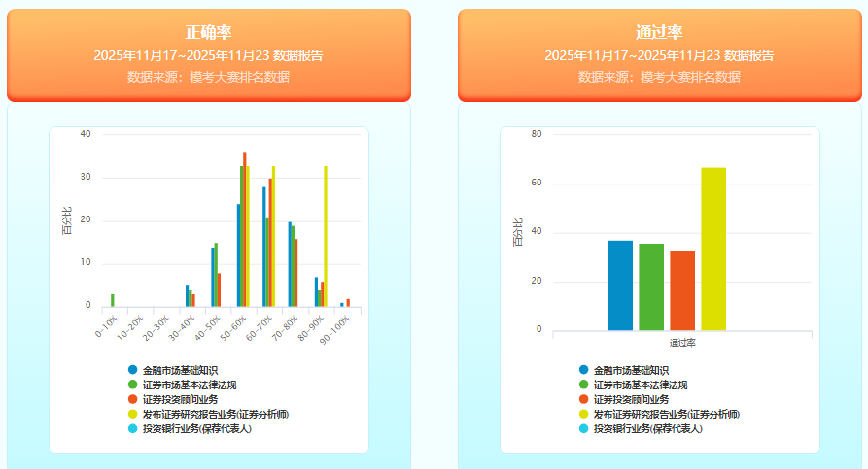The width and height of the screenshot is (868, 469).
Task: Toggle 证券投资顾问业务 series label in 正确率 legend
Action: [x=180, y=399]
